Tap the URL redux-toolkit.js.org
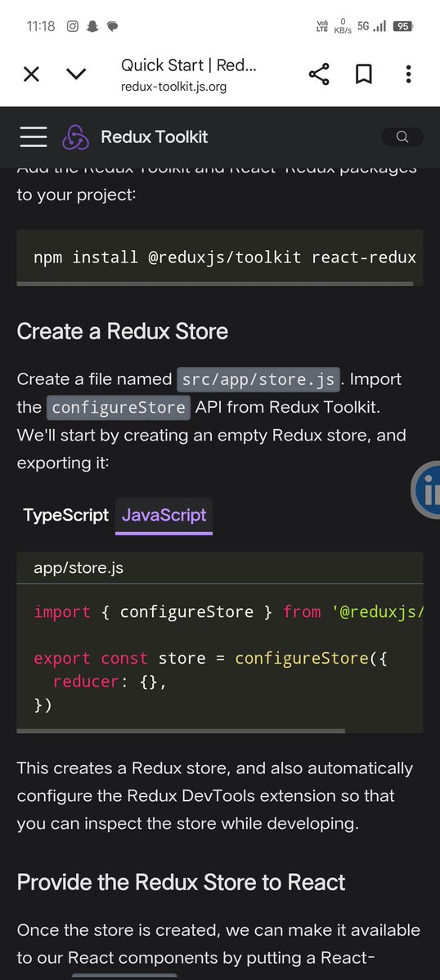The width and height of the screenshot is (440, 980). click(x=173, y=87)
